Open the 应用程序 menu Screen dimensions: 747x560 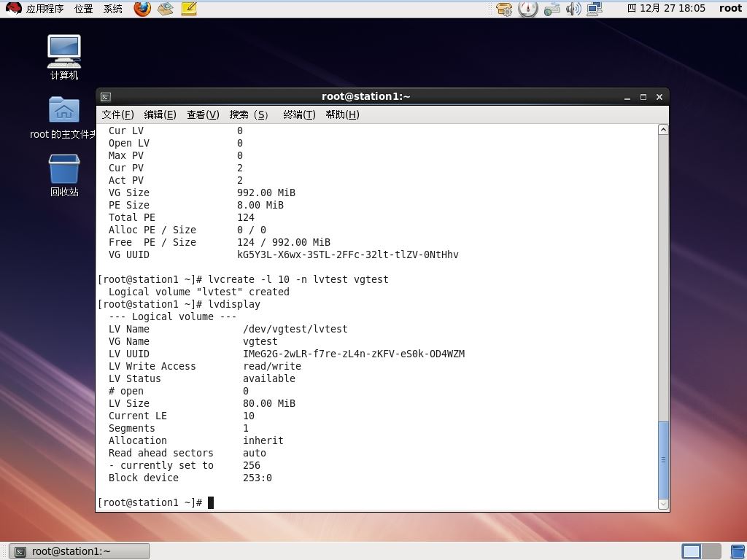tap(44, 9)
